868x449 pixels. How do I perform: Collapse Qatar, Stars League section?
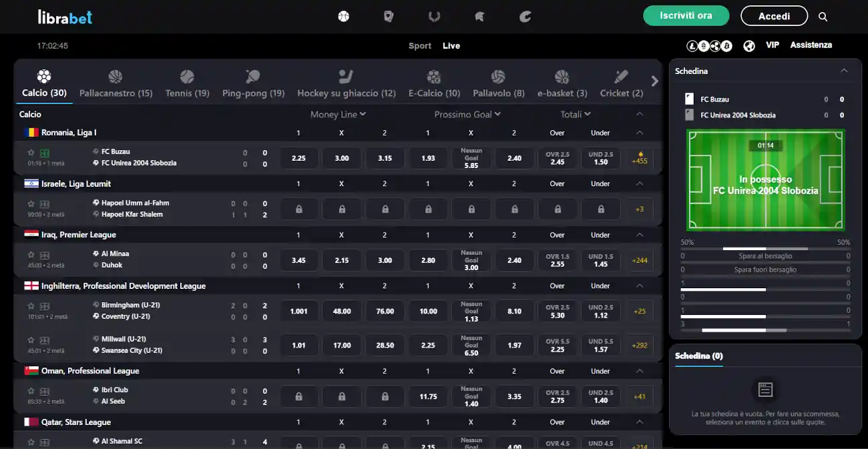coord(640,422)
